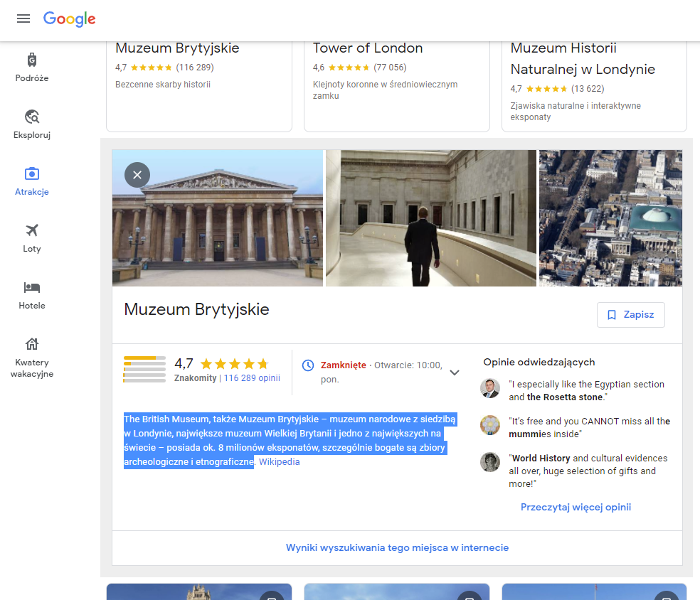700x600 pixels.
Task: Click the highlighted British Museum description paragraph
Action: (x=290, y=440)
